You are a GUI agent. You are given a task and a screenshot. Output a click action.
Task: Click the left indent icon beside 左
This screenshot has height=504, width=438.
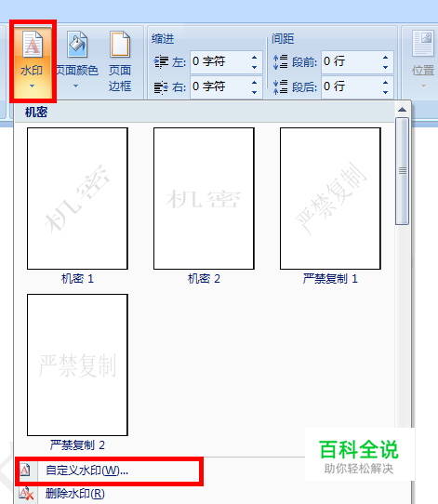coord(161,61)
